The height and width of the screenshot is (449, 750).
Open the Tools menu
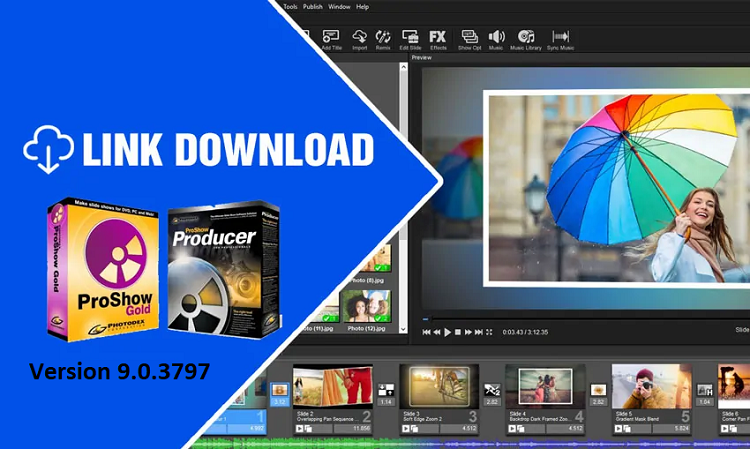tap(290, 7)
